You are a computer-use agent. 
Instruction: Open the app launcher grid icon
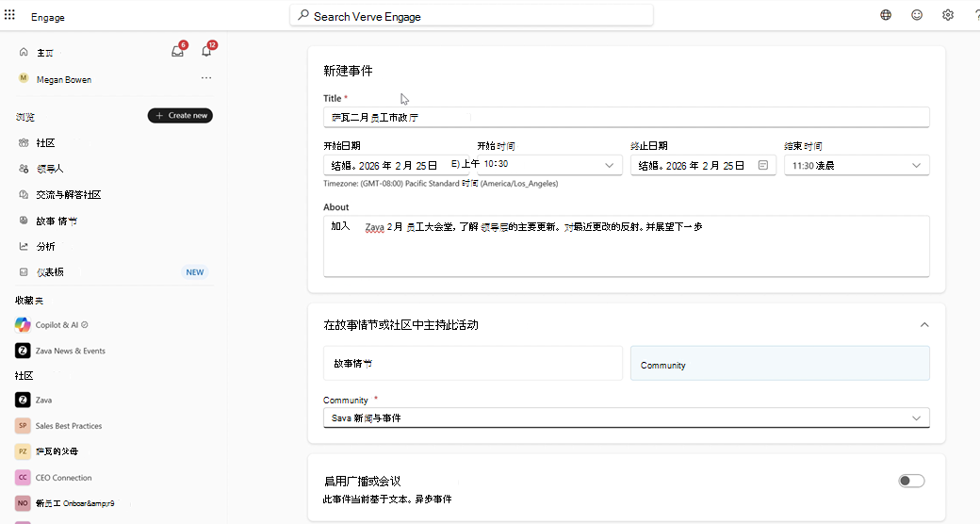(9, 14)
